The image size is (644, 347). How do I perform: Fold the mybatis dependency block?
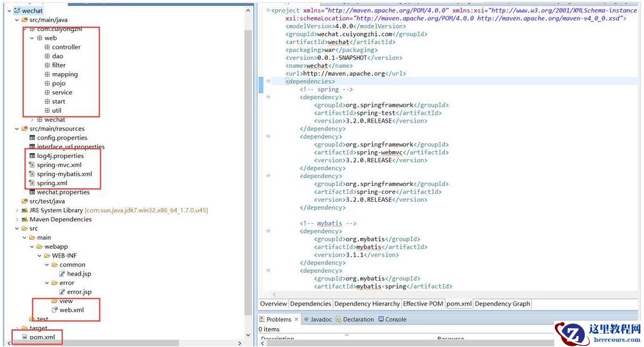(268, 231)
